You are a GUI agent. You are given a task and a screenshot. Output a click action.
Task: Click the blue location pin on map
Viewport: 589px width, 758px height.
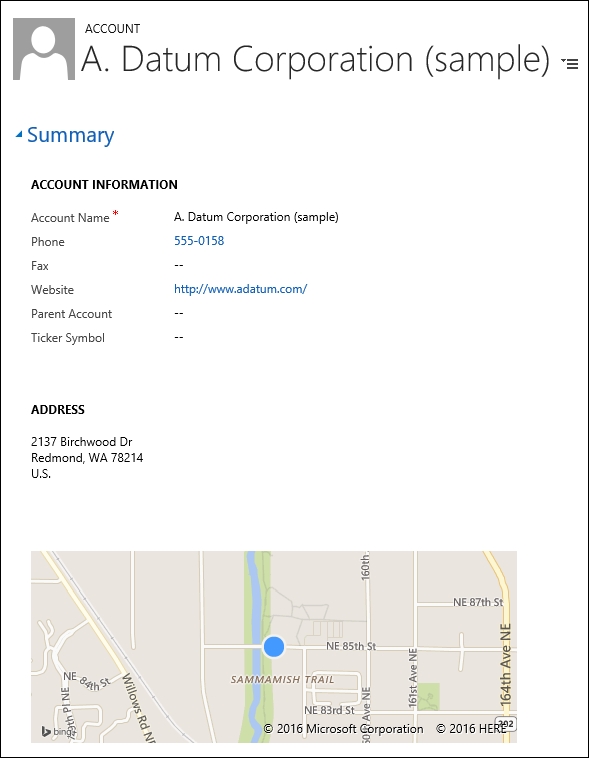tap(274, 647)
